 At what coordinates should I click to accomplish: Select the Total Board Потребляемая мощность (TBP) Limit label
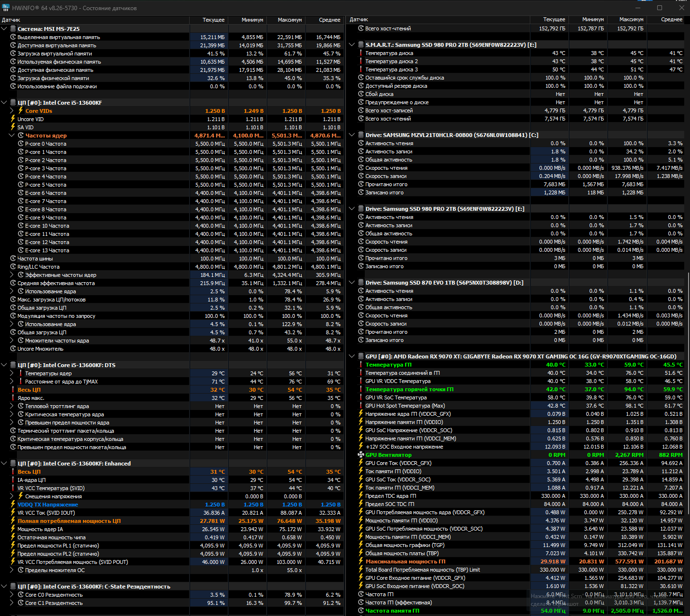(423, 570)
